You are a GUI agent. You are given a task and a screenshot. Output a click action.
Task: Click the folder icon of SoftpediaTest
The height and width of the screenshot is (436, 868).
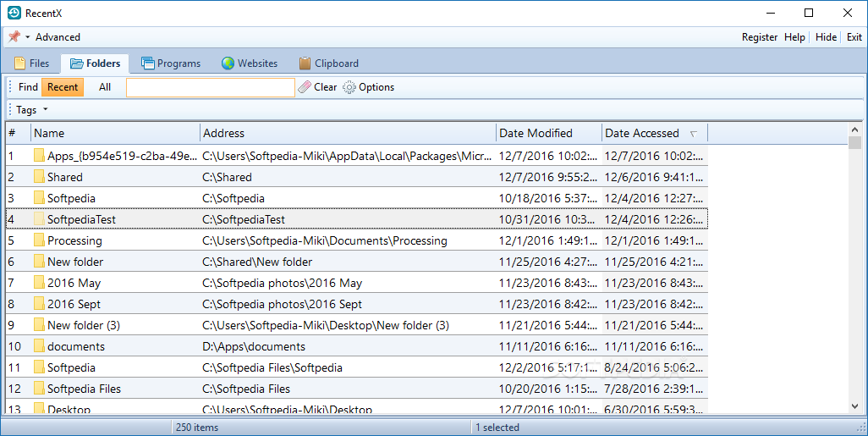tap(39, 219)
